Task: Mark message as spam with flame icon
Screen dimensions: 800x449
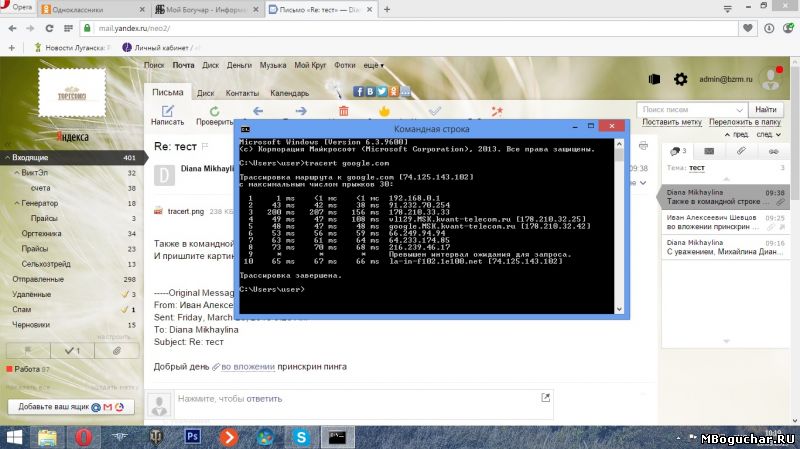Action: pyautogui.click(x=384, y=111)
